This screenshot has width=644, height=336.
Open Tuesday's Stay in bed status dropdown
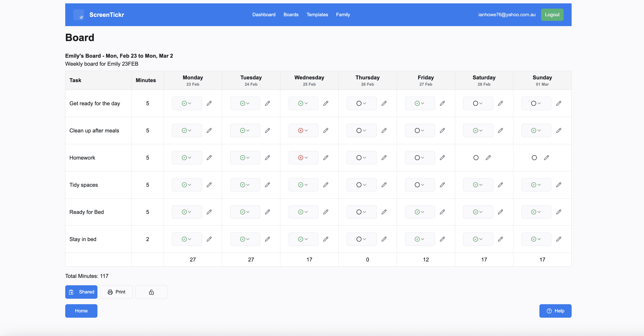245,239
